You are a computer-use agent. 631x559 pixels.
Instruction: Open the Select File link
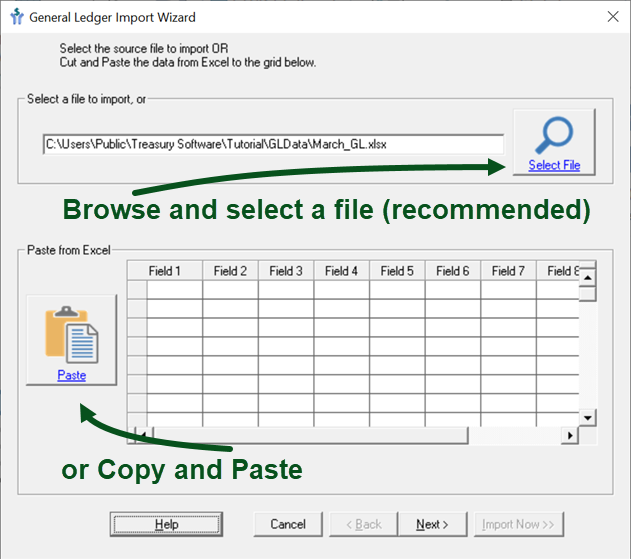(x=554, y=165)
